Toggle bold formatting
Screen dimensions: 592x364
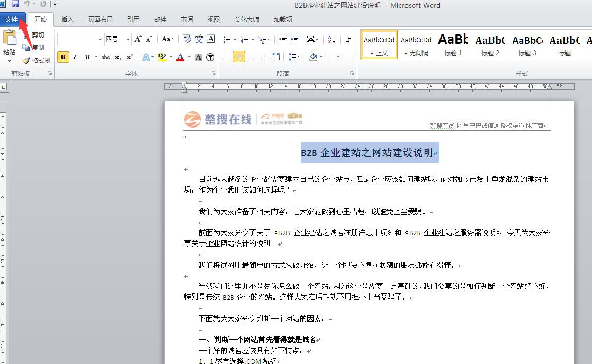[63, 57]
